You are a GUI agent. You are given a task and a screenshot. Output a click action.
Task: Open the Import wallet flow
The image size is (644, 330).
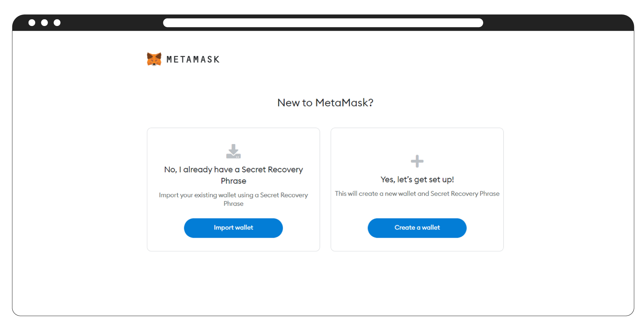click(x=233, y=228)
